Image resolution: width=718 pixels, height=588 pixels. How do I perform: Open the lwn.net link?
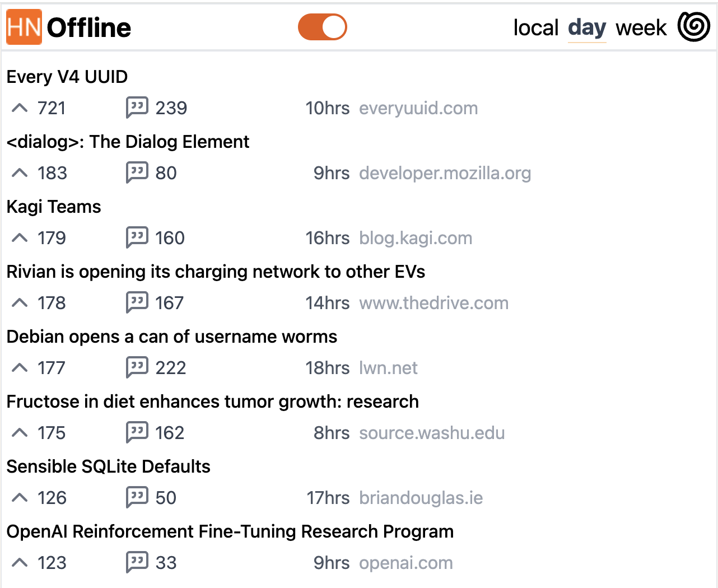pos(388,368)
